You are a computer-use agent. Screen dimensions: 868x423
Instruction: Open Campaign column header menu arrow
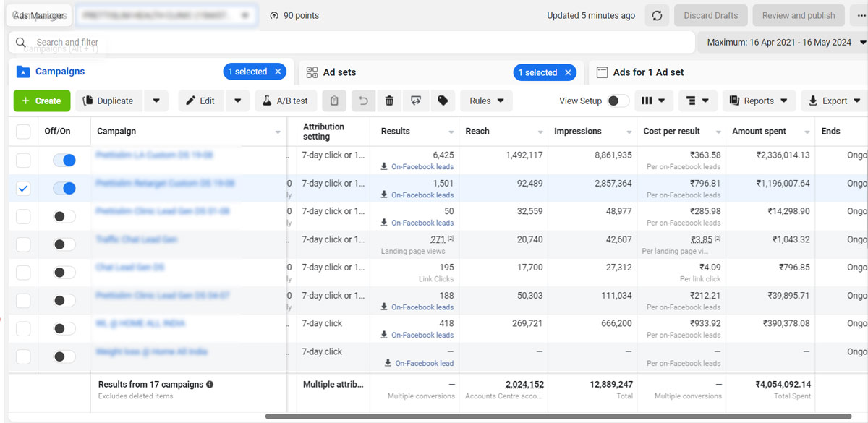[x=278, y=132]
